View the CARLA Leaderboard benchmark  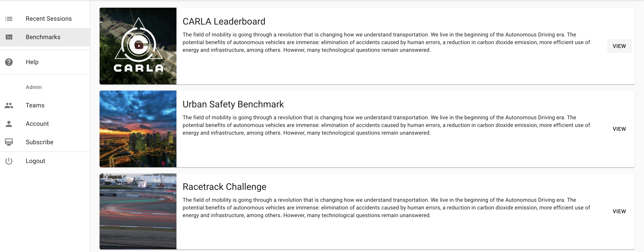[619, 46]
